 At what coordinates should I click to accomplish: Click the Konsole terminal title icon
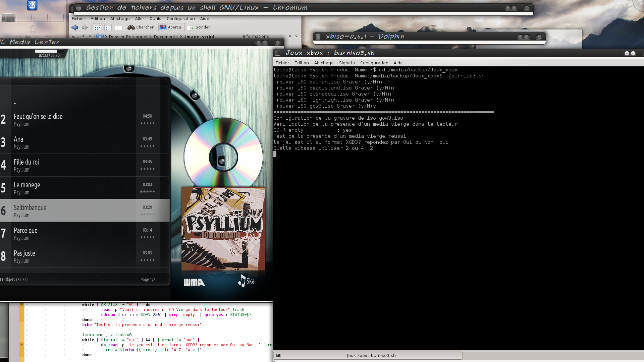click(x=278, y=53)
